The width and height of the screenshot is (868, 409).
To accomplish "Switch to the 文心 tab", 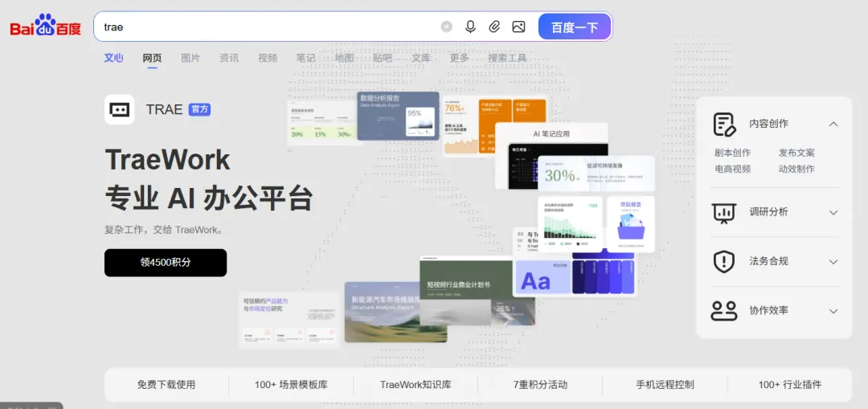I will [114, 58].
